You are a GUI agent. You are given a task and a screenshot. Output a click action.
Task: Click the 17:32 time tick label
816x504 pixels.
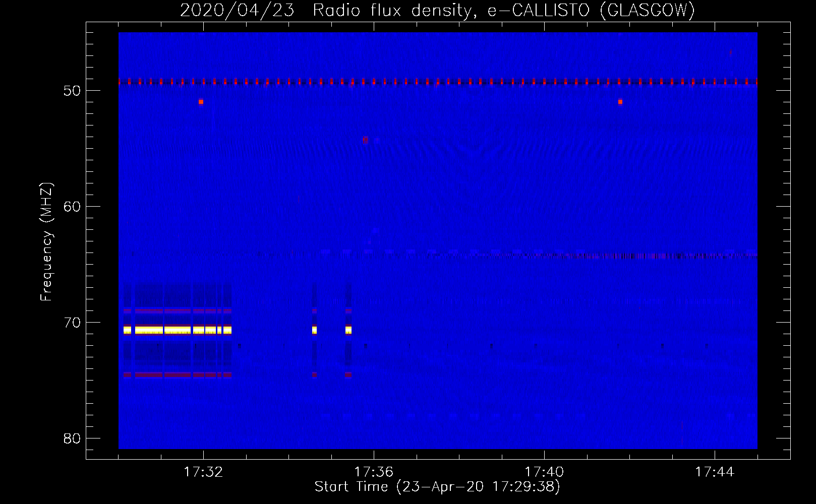(203, 472)
